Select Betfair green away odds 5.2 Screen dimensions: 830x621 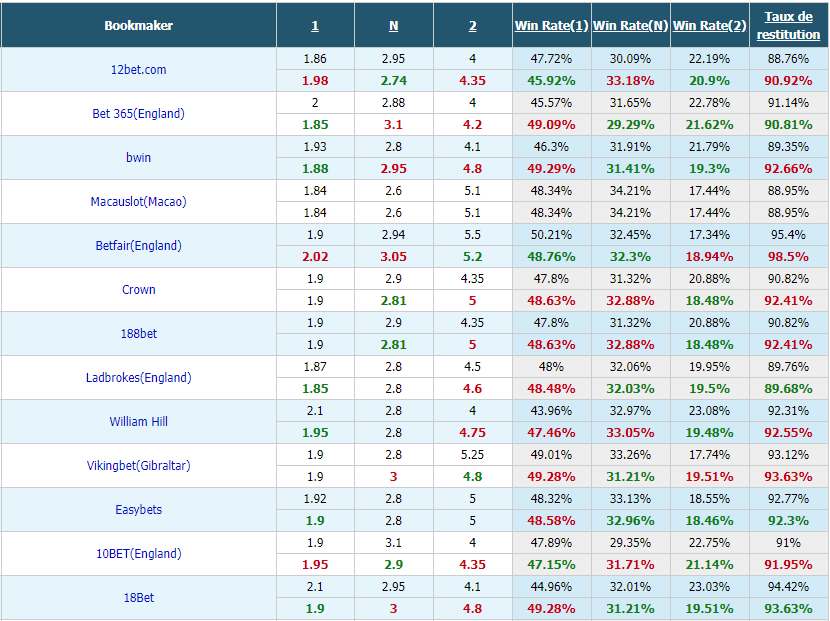(473, 256)
